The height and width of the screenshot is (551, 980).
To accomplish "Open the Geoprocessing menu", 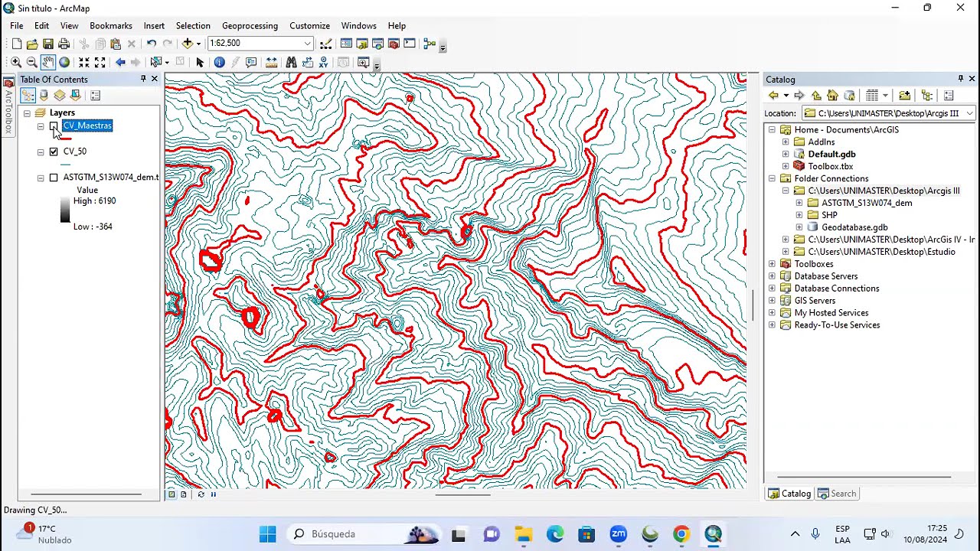I will (x=250, y=25).
